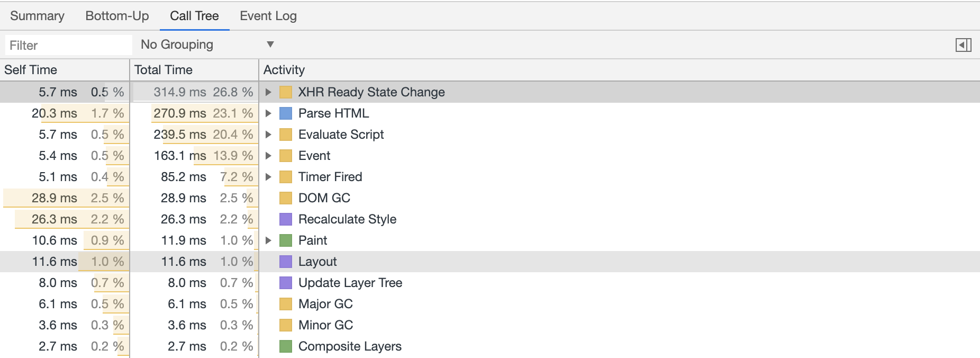This screenshot has width=980, height=358.
Task: Click the purple Update Layer Tree icon
Action: tap(286, 283)
